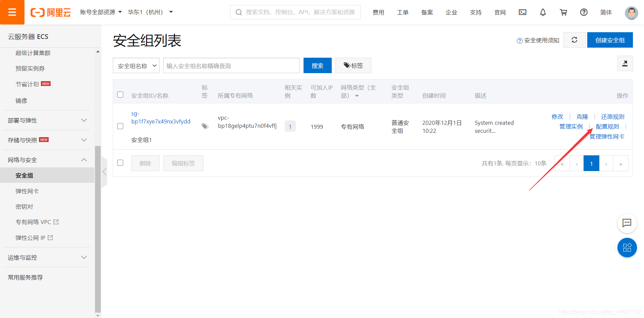This screenshot has width=644, height=318.
Task: Focus the top global search box
Action: click(x=295, y=12)
